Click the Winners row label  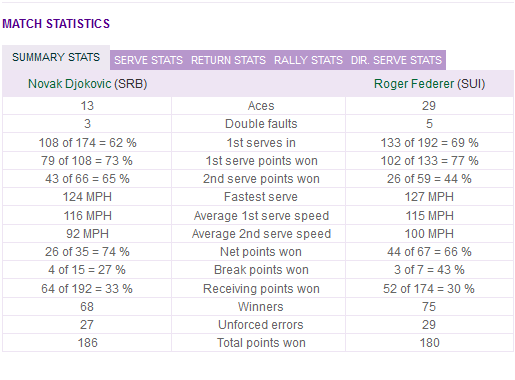tap(261, 307)
